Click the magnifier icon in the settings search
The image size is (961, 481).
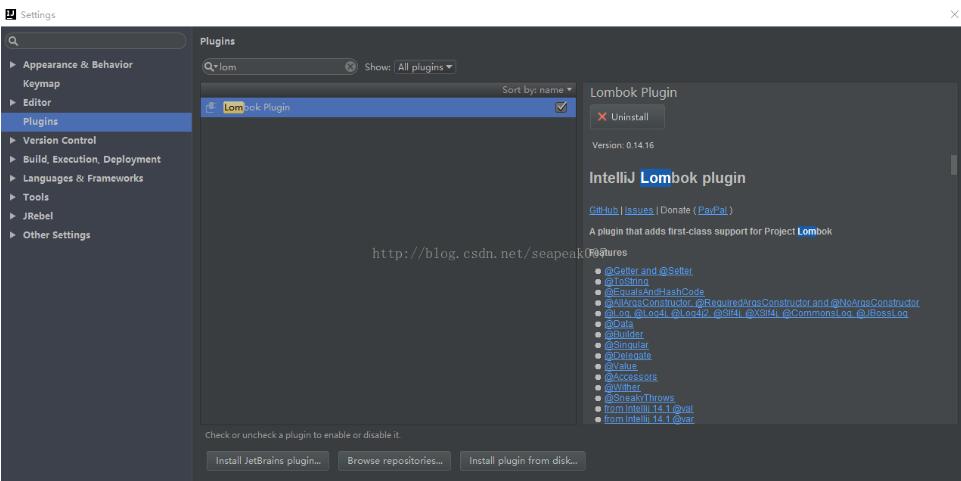13,42
